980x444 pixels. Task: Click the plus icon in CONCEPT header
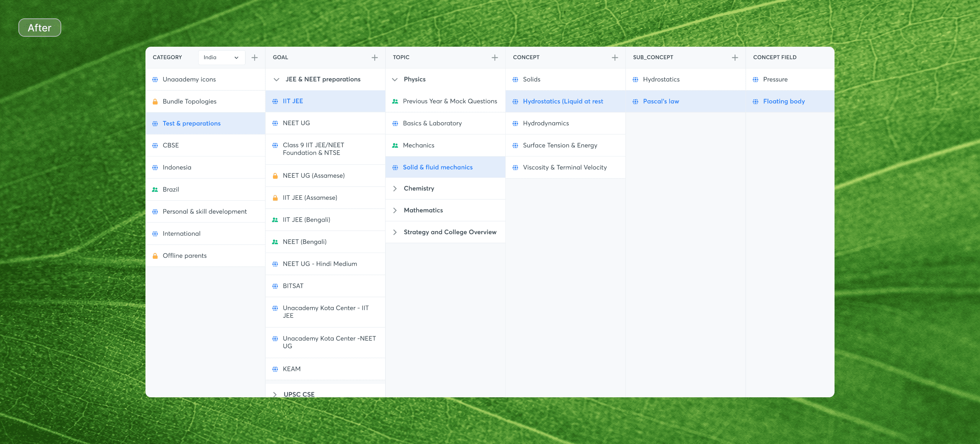(x=615, y=57)
